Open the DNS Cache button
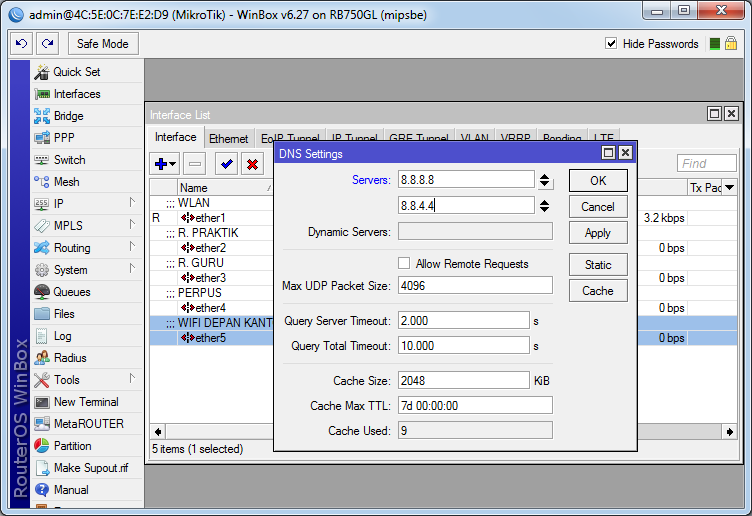This screenshot has width=752, height=516. [x=598, y=291]
